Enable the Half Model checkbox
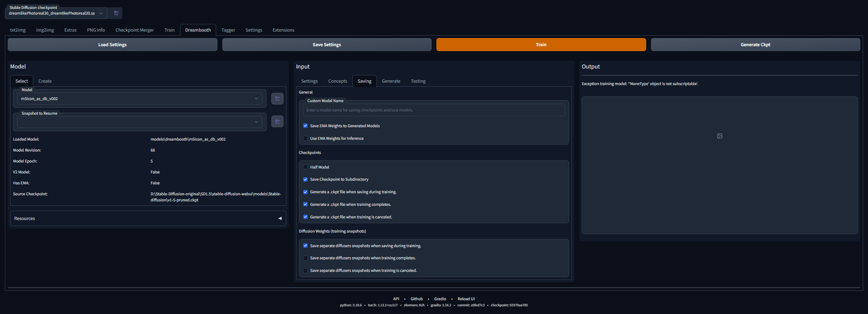The image size is (868, 314). click(305, 167)
